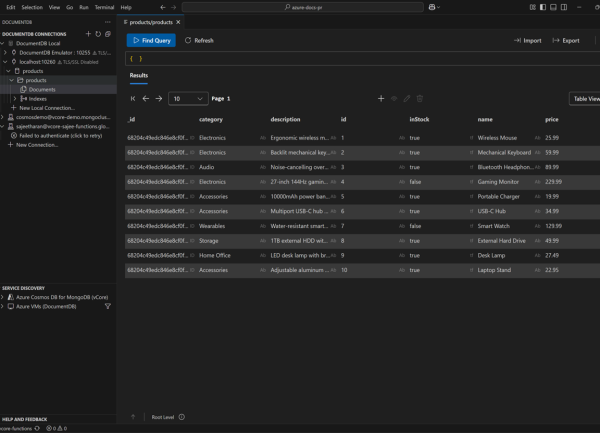Collapse the localhost:10260 connection node
600x433 pixels.
coord(5,62)
